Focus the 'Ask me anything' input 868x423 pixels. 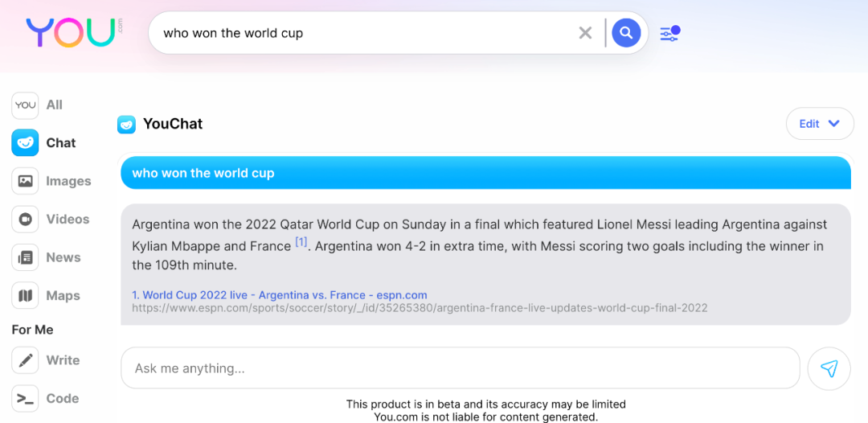pos(460,368)
